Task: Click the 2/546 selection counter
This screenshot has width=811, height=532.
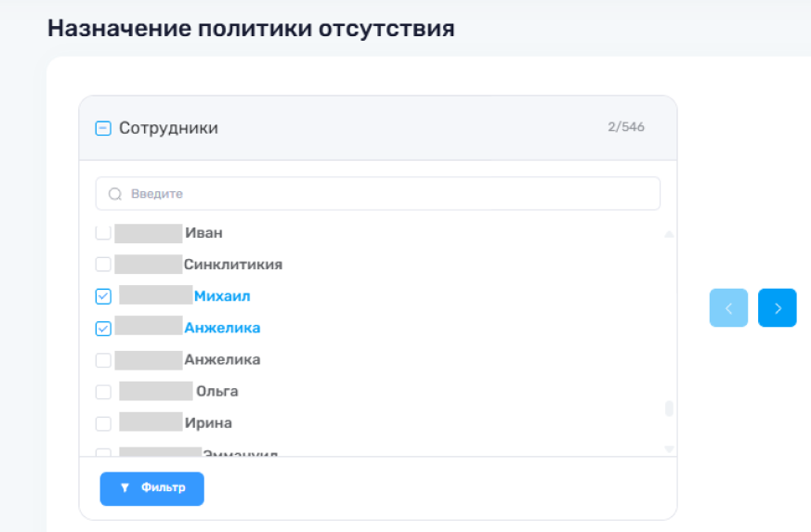Action: pos(626,127)
